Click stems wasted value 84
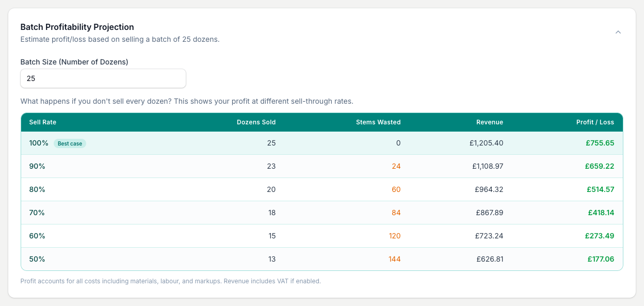The image size is (644, 306). [396, 213]
